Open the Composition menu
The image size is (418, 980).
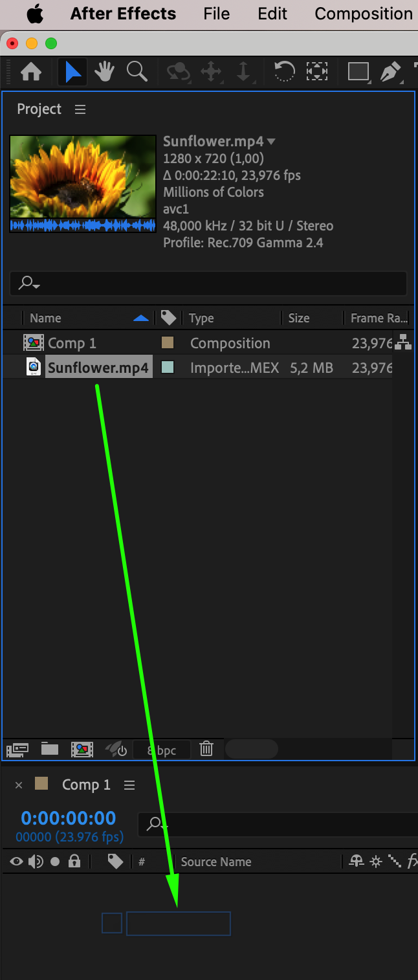click(x=364, y=14)
